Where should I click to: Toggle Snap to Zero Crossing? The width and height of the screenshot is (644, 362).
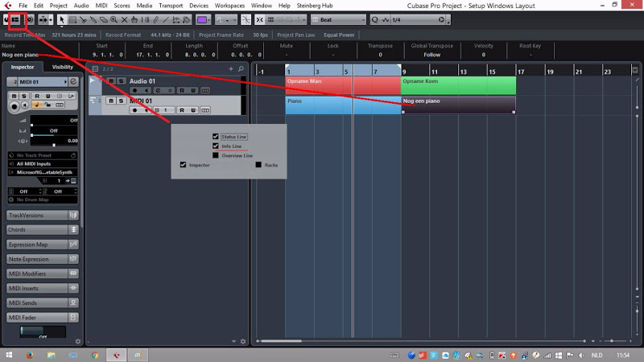[x=246, y=19]
